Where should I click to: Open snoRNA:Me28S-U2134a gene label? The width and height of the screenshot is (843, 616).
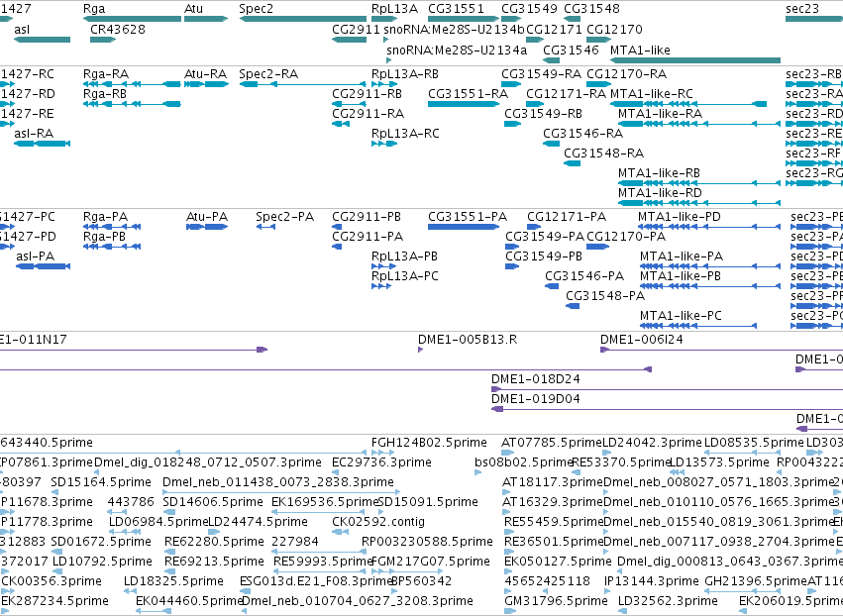coord(457,50)
